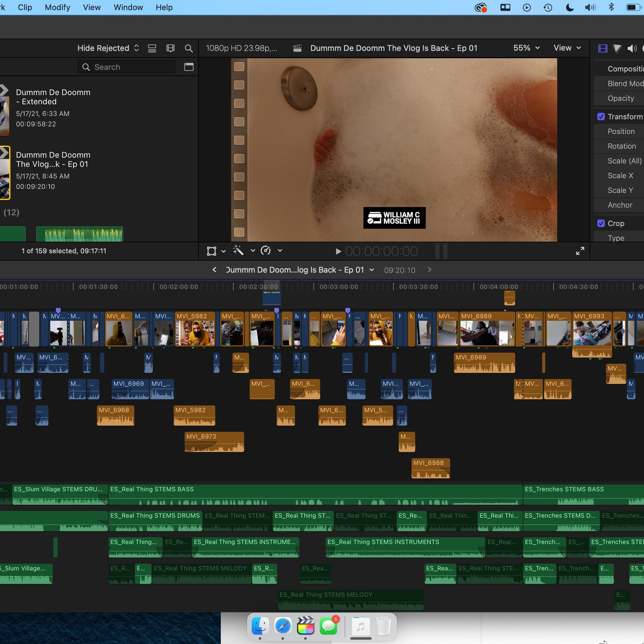Screen dimensions: 644x644
Task: Open Time Machine menu bar icon
Action: (x=548, y=7)
